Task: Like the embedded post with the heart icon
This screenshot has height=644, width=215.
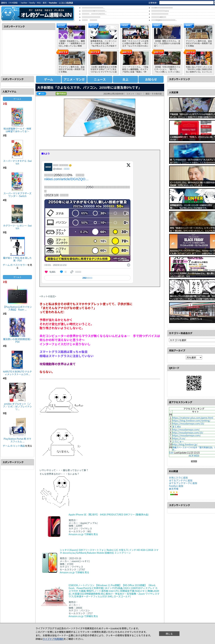Action: click(x=46, y=272)
